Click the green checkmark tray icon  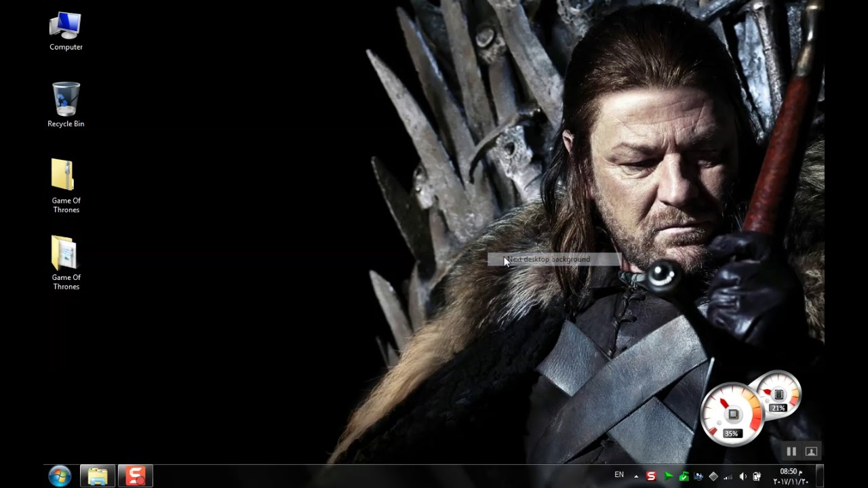pos(684,476)
